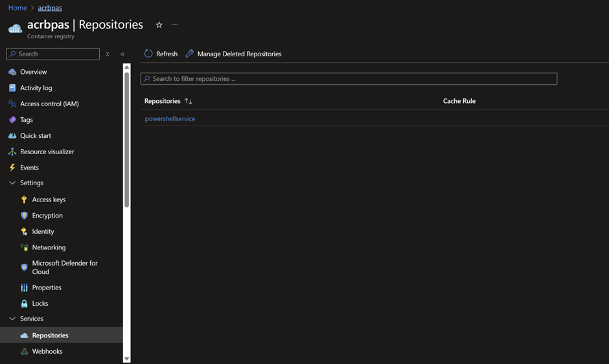Click the Access keys key icon
The height and width of the screenshot is (364, 609).
(24, 199)
